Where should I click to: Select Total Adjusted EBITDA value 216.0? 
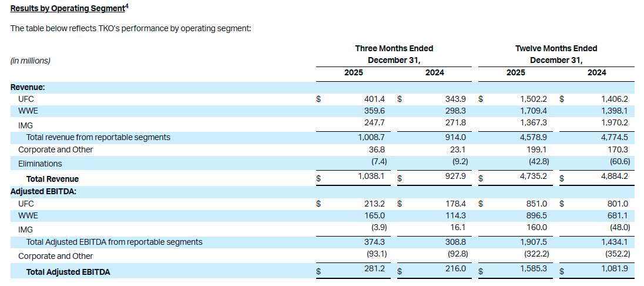tap(456, 269)
